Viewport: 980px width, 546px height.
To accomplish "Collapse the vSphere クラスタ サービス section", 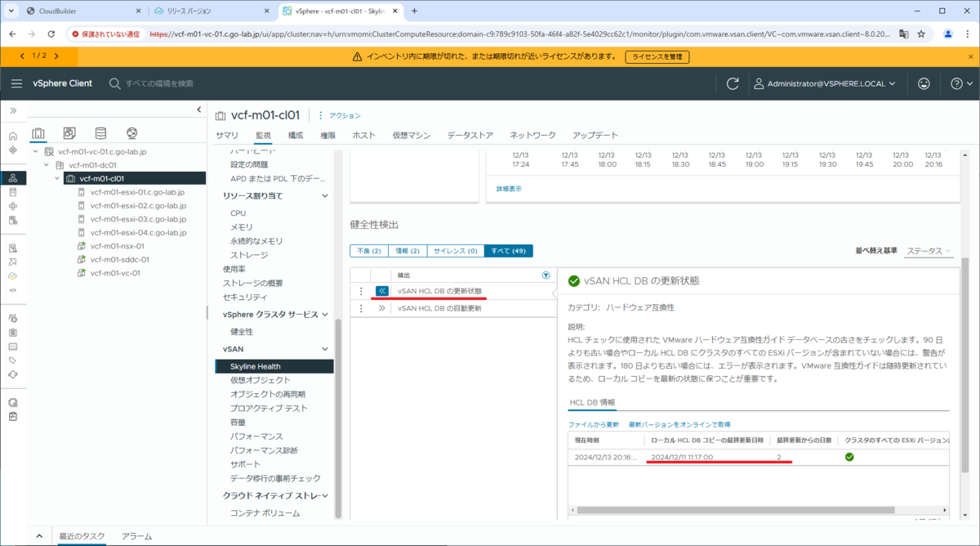I will click(x=325, y=315).
